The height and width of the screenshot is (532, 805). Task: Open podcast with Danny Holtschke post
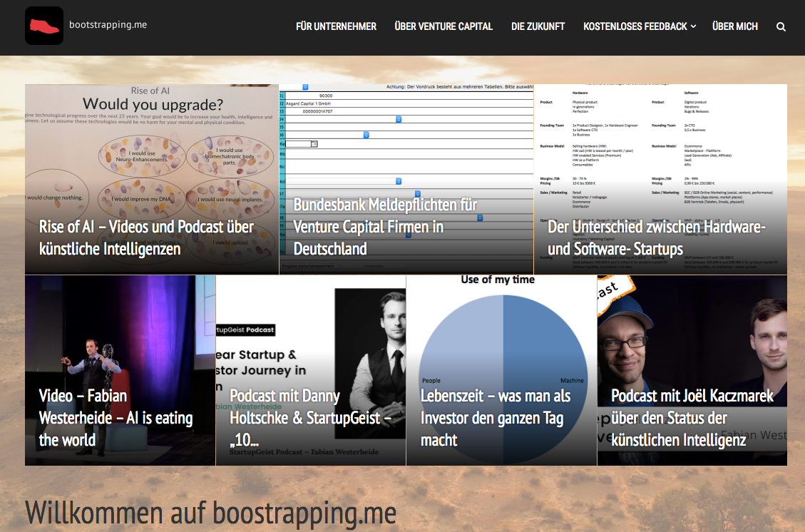(x=311, y=417)
